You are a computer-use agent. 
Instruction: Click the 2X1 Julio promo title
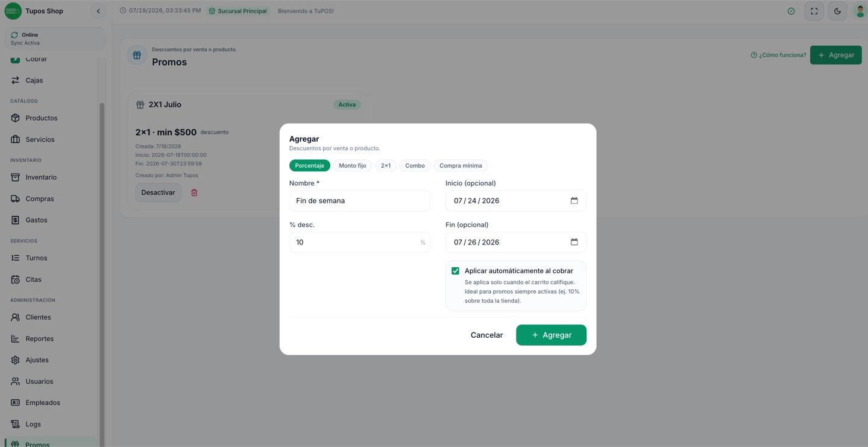tap(165, 104)
